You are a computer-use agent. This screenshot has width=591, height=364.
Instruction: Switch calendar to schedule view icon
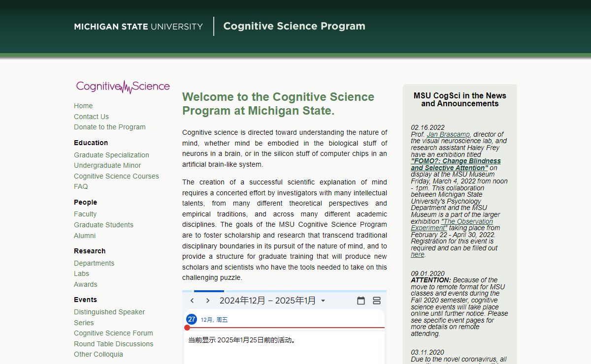377,301
